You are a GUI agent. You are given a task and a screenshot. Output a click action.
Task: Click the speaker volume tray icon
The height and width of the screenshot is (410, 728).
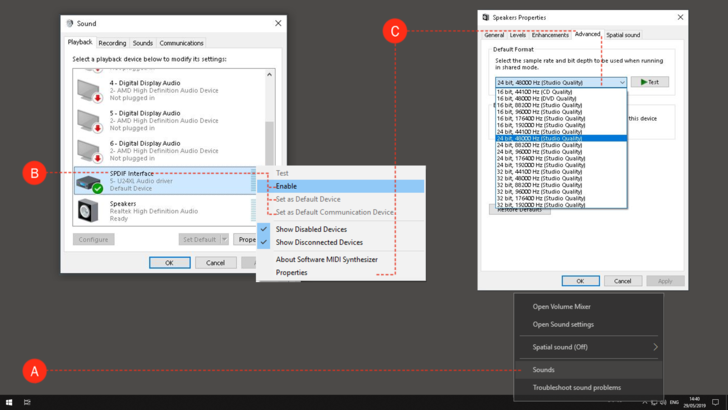click(663, 402)
